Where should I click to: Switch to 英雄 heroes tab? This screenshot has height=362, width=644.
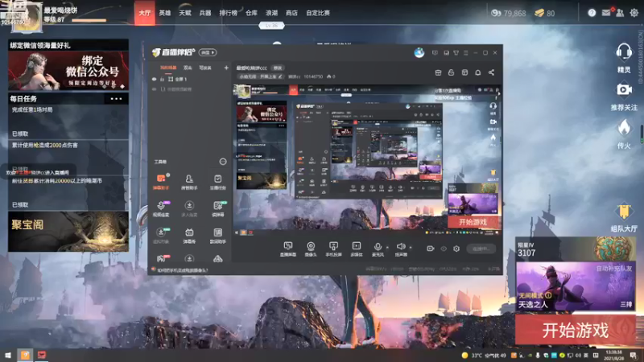(x=165, y=13)
